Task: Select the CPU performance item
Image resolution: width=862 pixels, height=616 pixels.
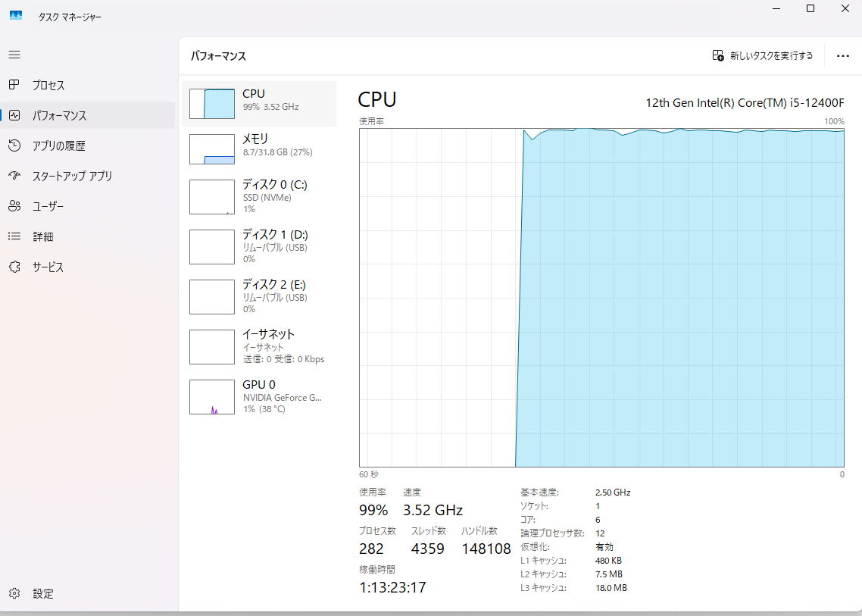Action: point(259,103)
